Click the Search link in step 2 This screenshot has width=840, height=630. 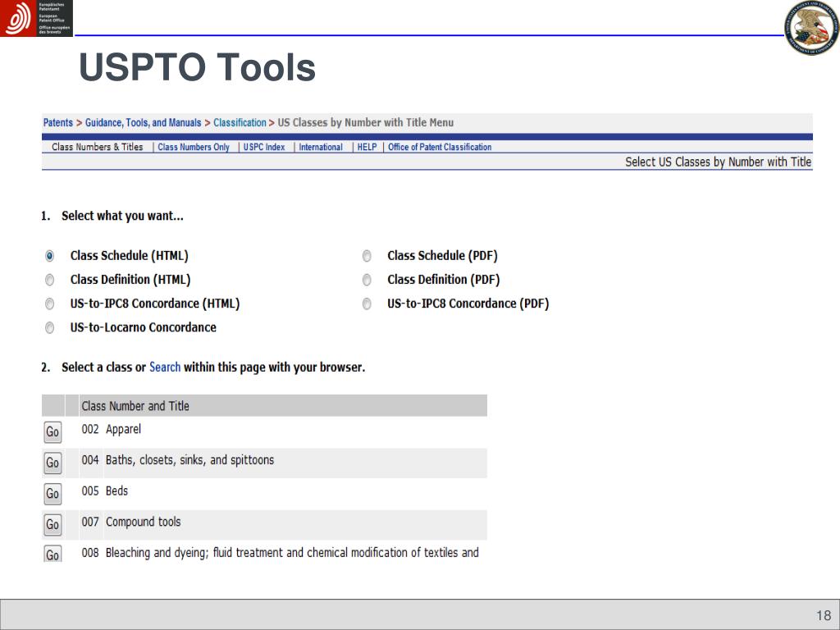(x=165, y=367)
